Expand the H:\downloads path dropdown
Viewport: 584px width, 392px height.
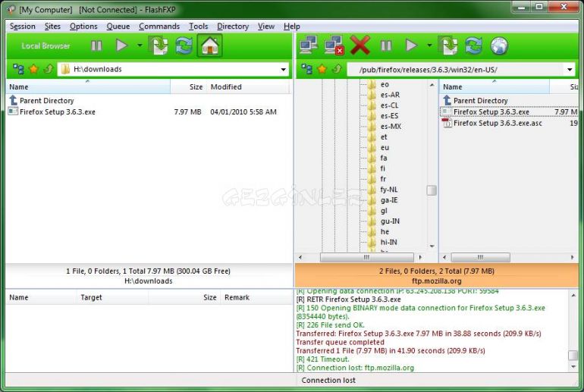tap(284, 70)
